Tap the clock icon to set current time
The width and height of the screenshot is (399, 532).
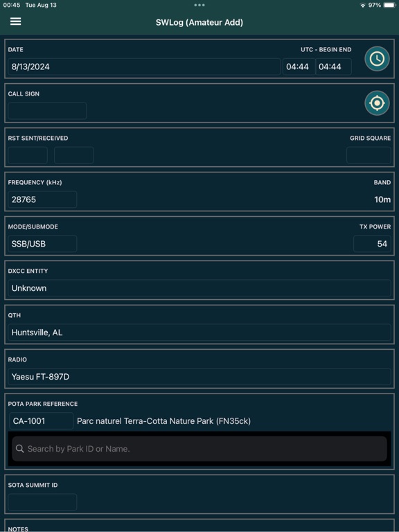(x=377, y=59)
